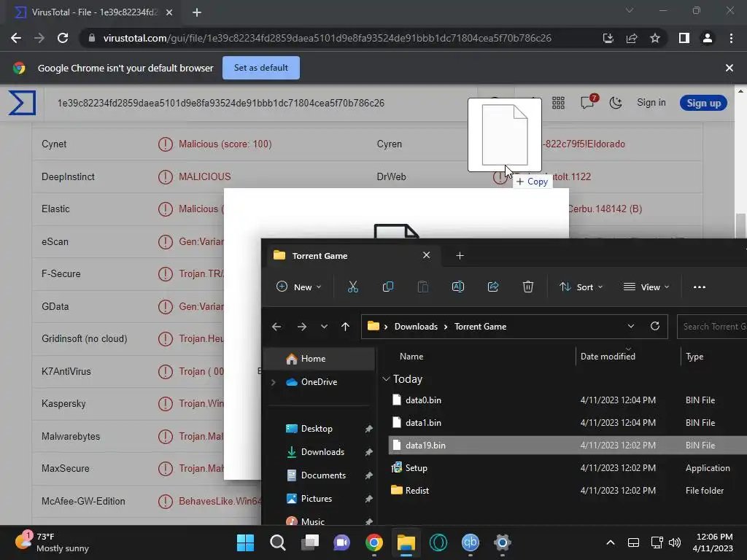Collapse the Today group
This screenshot has height=560, width=747.
tap(386, 379)
